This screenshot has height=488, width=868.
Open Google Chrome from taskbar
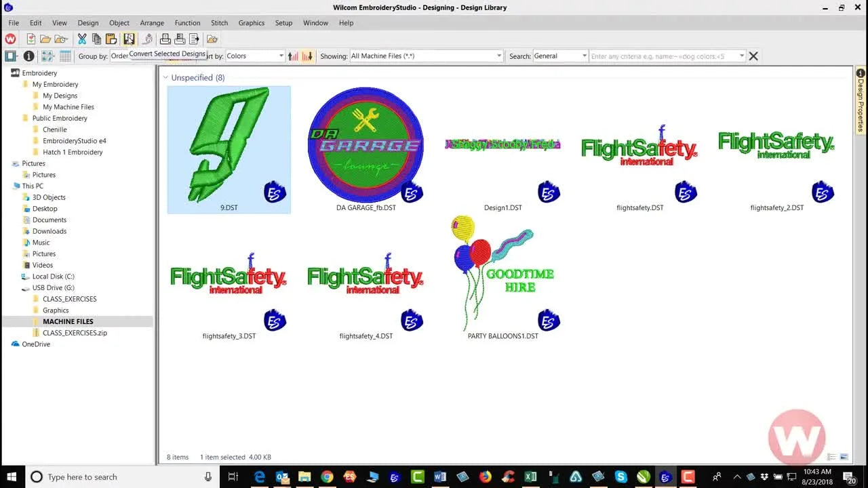click(x=327, y=476)
